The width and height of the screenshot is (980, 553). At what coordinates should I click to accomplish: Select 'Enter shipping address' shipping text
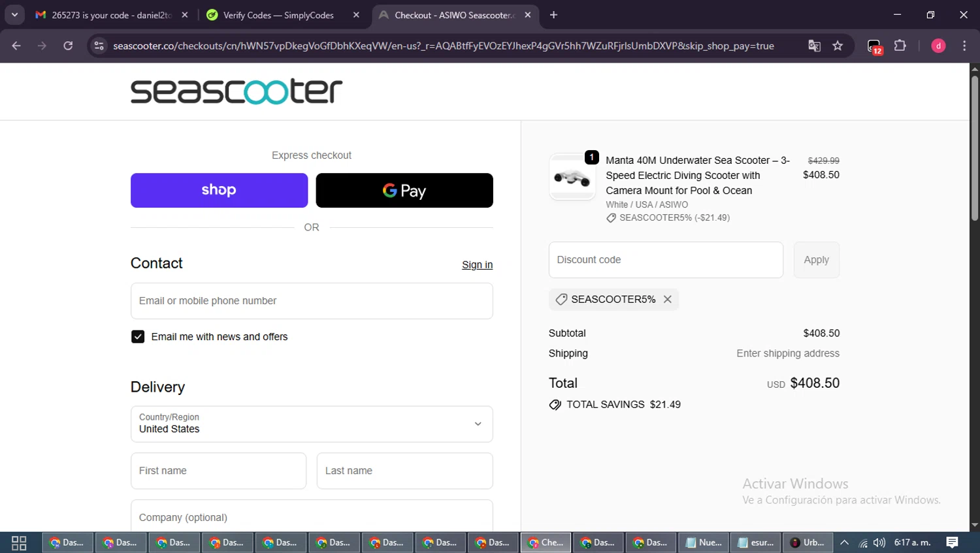click(x=788, y=353)
